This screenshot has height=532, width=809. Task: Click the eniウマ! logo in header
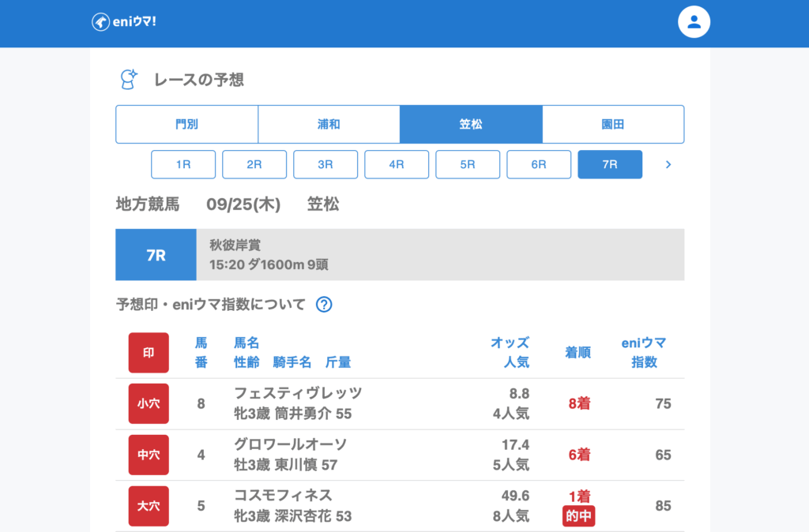point(124,22)
